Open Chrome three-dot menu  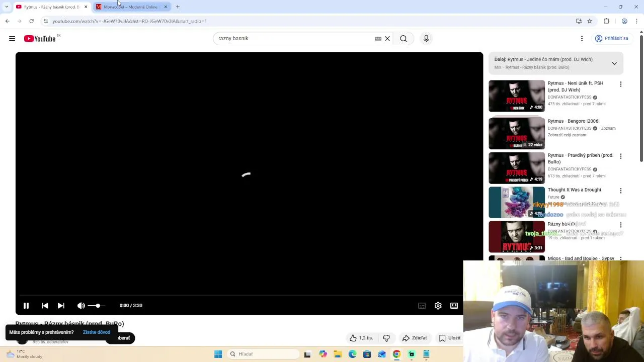636,21
